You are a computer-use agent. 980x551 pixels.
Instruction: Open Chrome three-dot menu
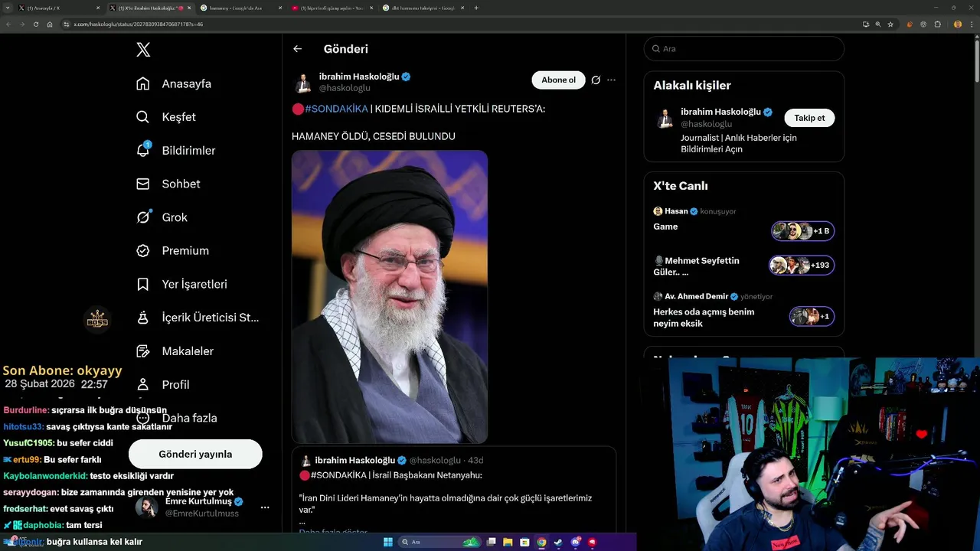tap(972, 24)
